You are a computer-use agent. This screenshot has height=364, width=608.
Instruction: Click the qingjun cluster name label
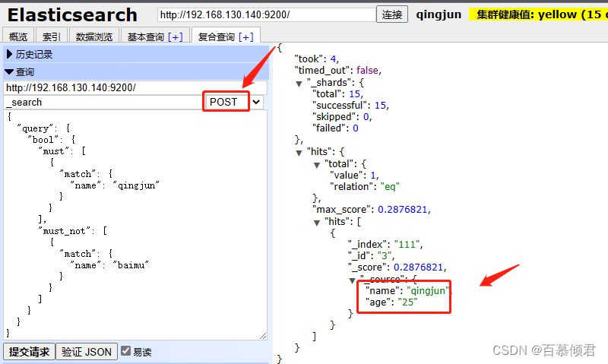click(x=439, y=14)
